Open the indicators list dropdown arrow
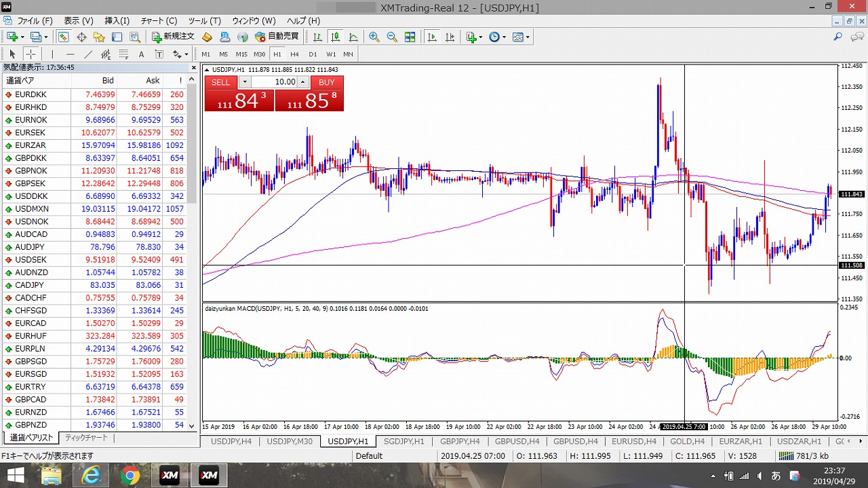Screen dimensions: 868x488 click(480, 37)
